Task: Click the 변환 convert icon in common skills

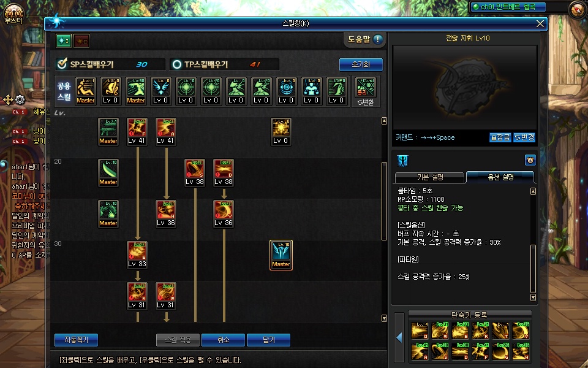Action: coord(366,91)
